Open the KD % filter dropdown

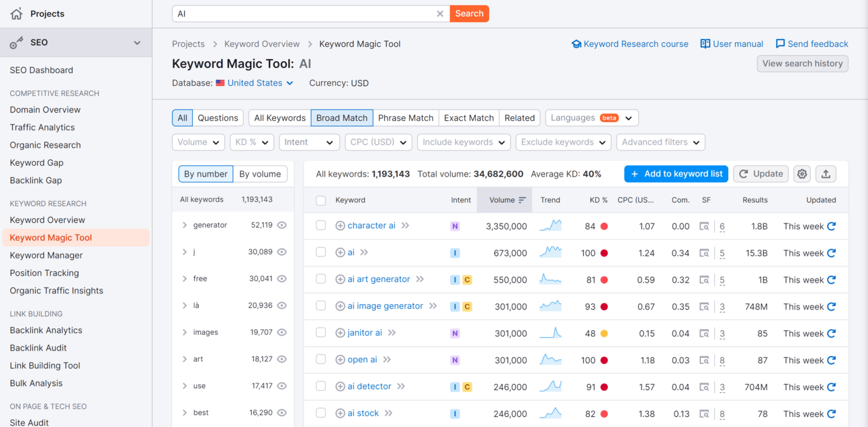point(251,142)
